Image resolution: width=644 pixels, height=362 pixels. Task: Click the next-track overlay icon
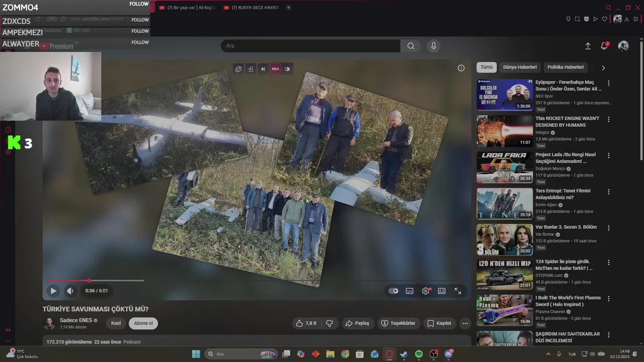click(x=263, y=69)
